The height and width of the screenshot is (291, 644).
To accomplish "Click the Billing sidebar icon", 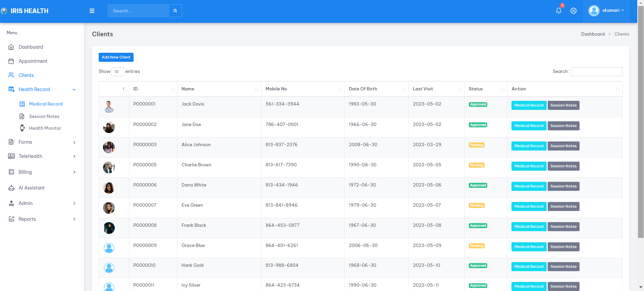I will point(11,172).
